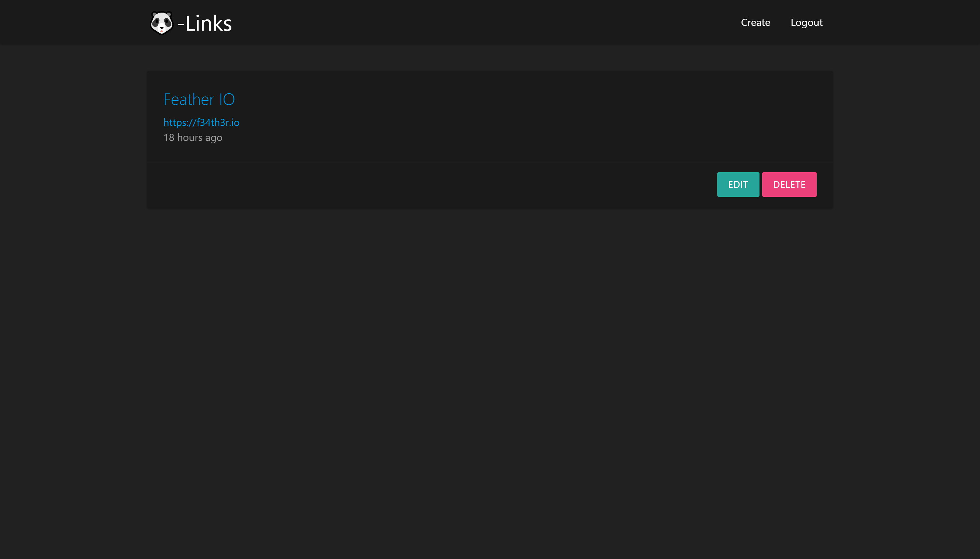Screen dimensions: 980x559
Task: Delete the Feather IO link entry
Action: [788, 185]
